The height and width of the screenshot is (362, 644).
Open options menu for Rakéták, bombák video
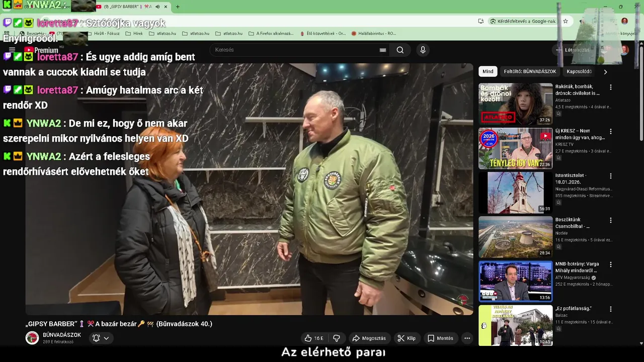[x=611, y=87]
